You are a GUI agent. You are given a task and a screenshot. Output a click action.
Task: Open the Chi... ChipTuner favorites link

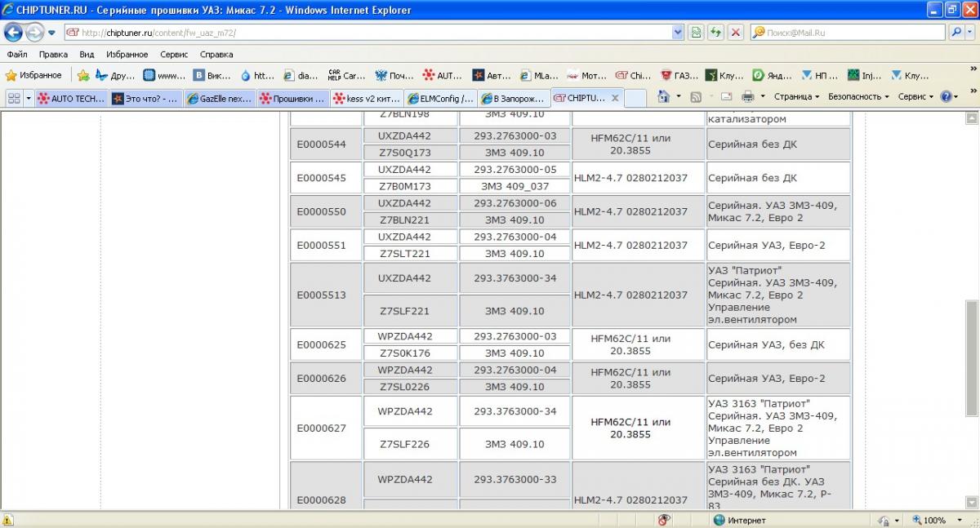coord(634,75)
